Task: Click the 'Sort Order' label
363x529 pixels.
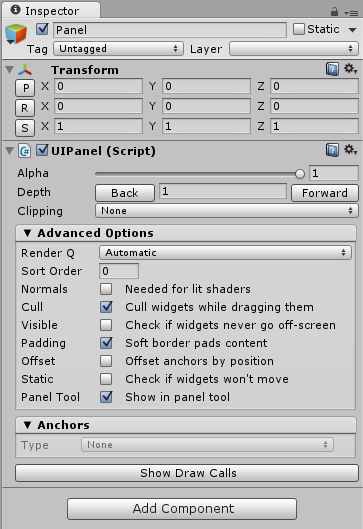Action: [x=52, y=271]
